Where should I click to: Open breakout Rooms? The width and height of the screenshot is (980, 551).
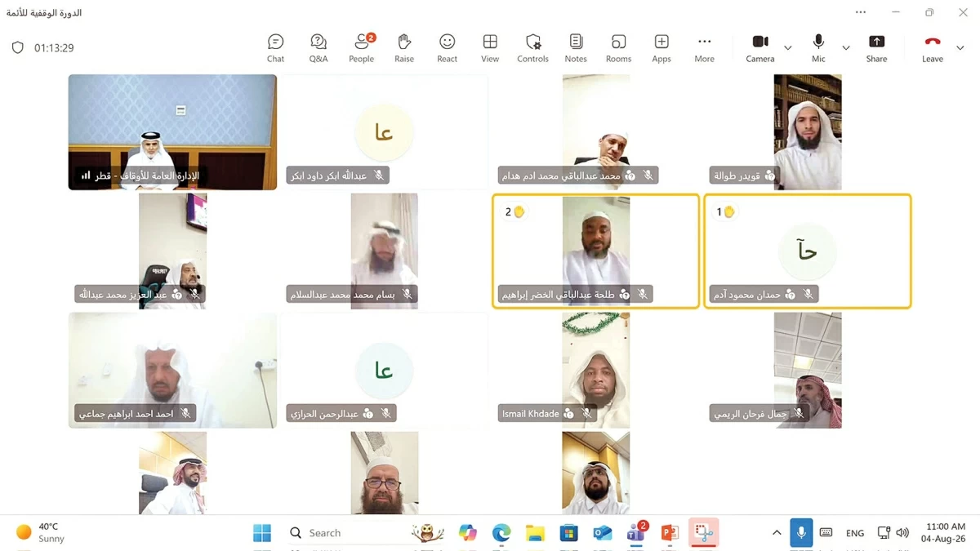coord(618,47)
